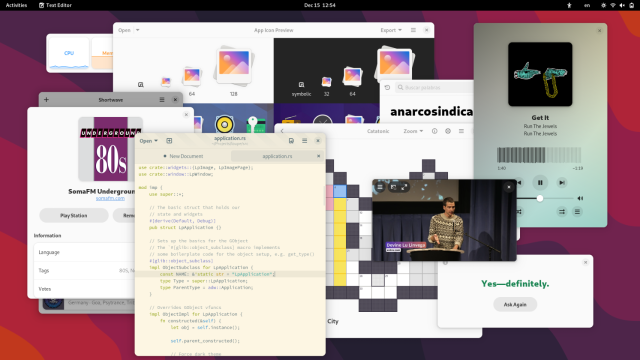This screenshot has width=640, height=360.
Task: Open the accessibility menu in top bar
Action: [x=569, y=5]
